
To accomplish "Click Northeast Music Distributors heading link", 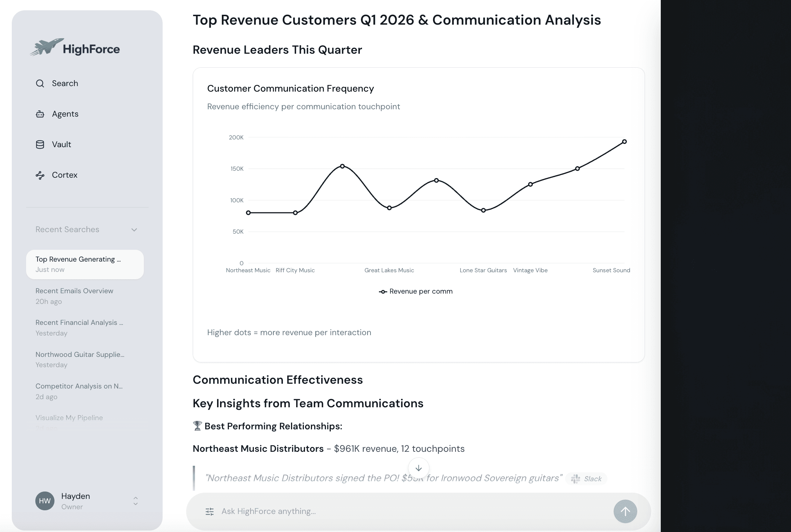I will (x=258, y=448).
